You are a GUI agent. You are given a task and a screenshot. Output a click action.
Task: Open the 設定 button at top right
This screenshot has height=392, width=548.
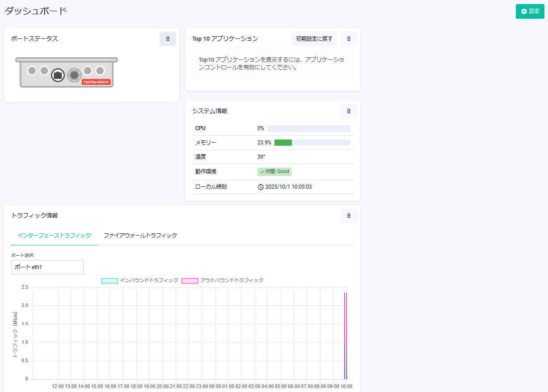(x=530, y=11)
